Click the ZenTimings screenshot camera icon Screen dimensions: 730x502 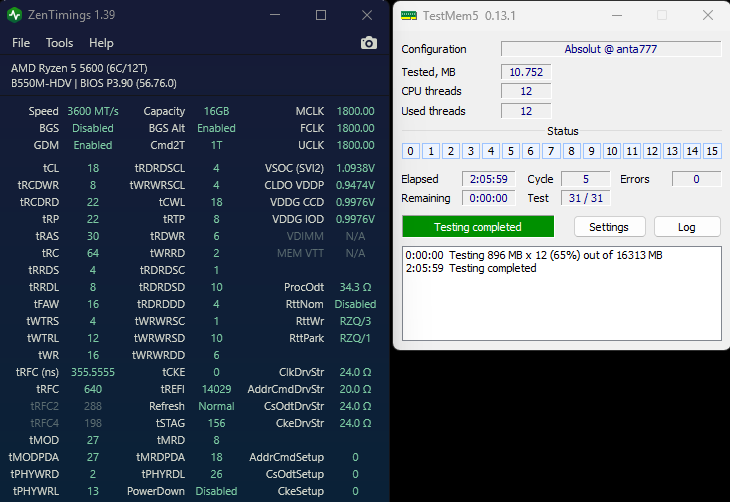(x=369, y=43)
